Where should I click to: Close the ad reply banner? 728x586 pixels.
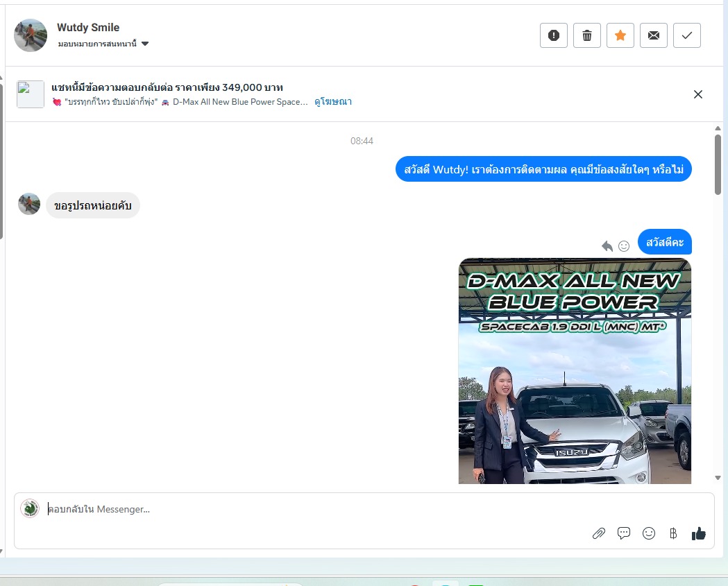[698, 94]
